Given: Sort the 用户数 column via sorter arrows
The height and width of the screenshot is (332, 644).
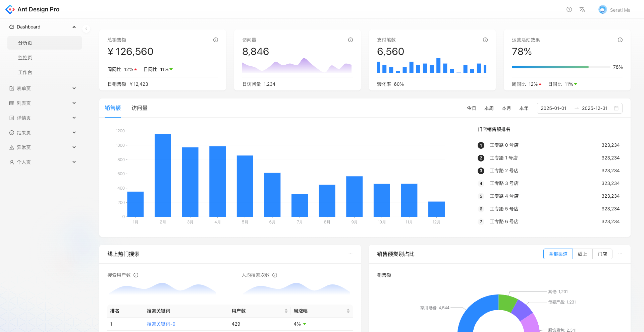Looking at the screenshot, I should pyautogui.click(x=286, y=311).
